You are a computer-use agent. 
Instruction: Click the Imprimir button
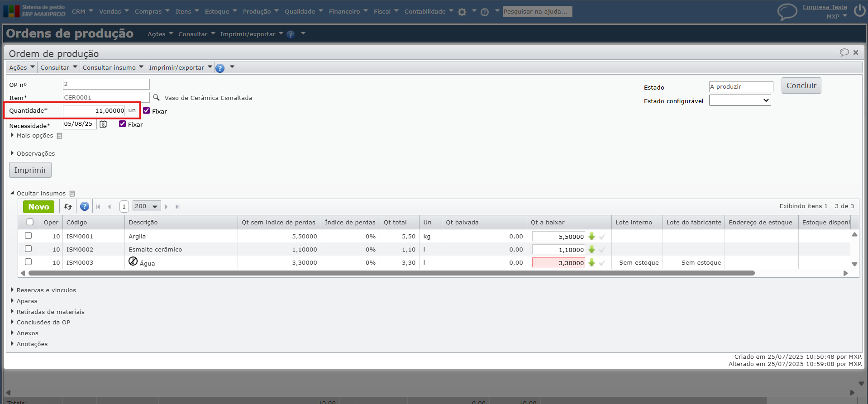coord(30,171)
